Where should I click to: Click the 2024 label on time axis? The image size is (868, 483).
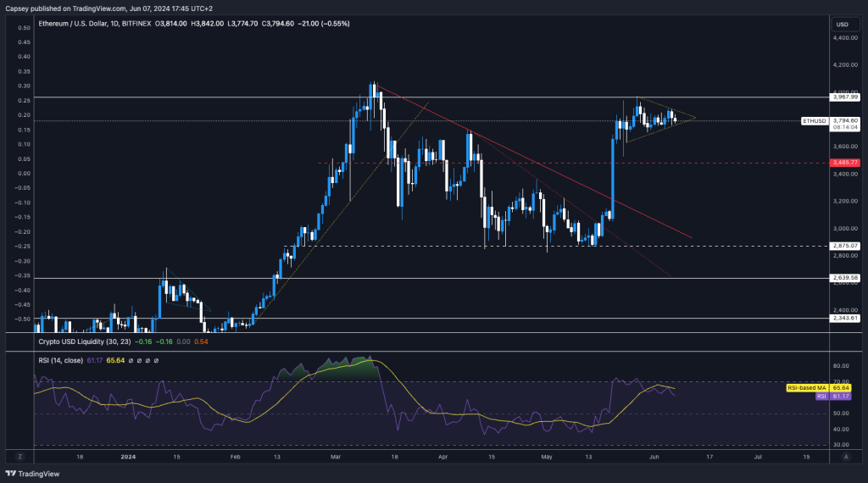[x=128, y=457]
